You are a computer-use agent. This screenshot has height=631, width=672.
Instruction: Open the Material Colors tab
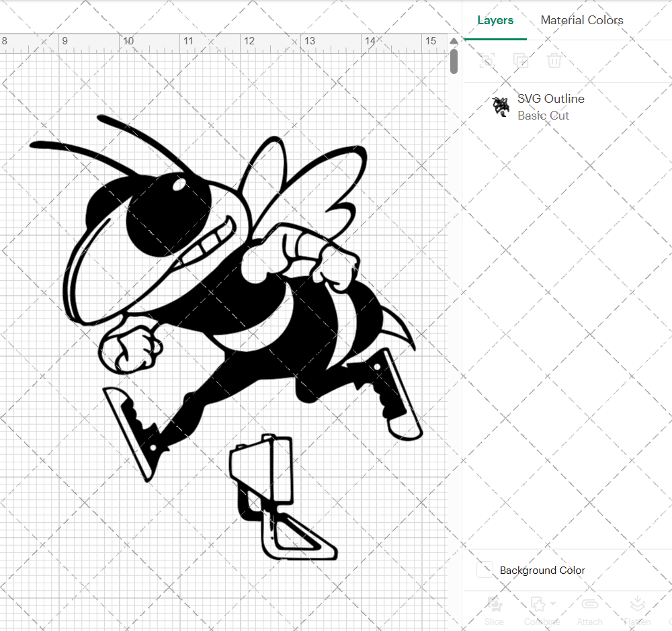[581, 20]
